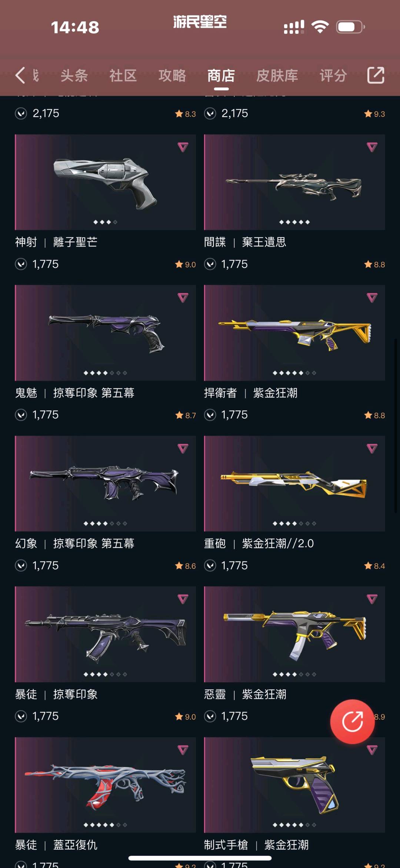The width and height of the screenshot is (400, 868).
Task: Open the 暴徒 蓋亞復仇 skin image
Action: coord(105,785)
